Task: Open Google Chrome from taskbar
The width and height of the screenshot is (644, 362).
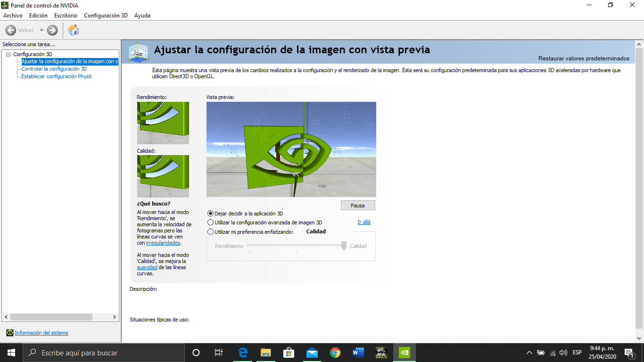Action: point(335,353)
